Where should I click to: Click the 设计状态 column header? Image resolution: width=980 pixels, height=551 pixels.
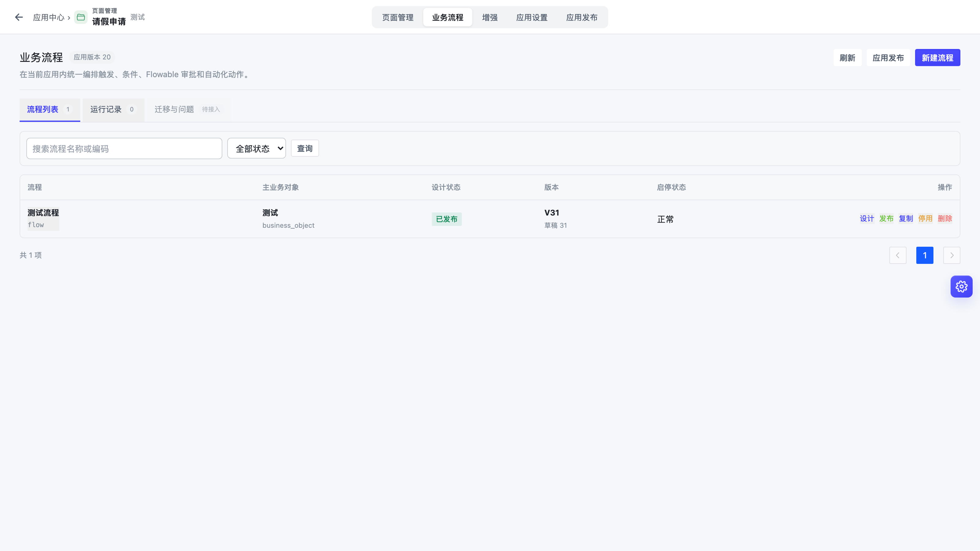pos(446,187)
